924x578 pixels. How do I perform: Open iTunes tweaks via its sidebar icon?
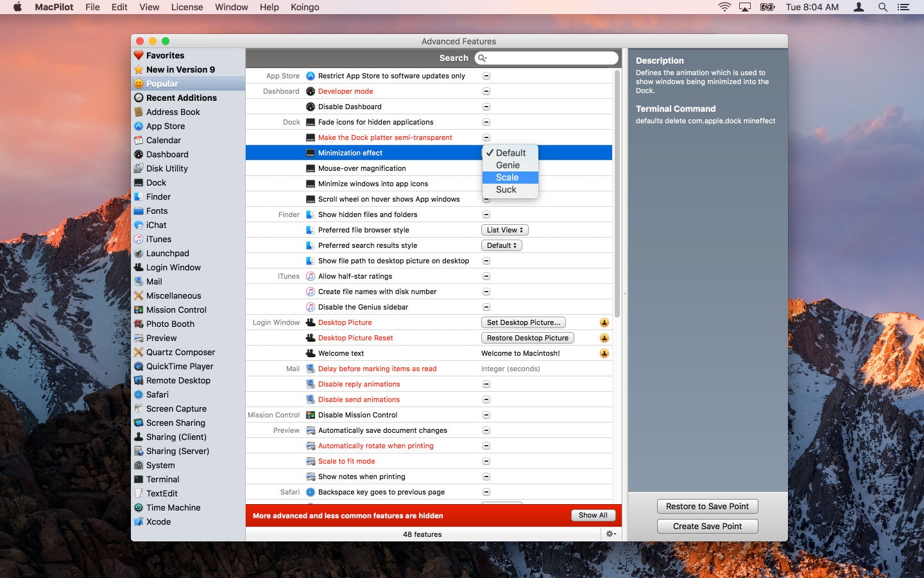139,239
